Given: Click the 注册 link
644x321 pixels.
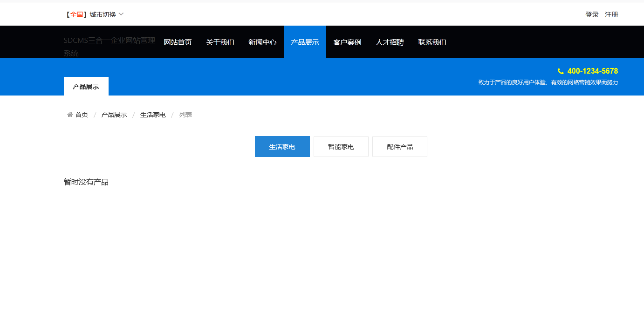Looking at the screenshot, I should coord(611,14).
